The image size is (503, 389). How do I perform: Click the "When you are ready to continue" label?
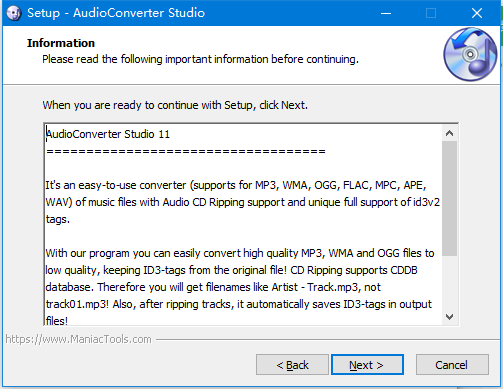[175, 105]
